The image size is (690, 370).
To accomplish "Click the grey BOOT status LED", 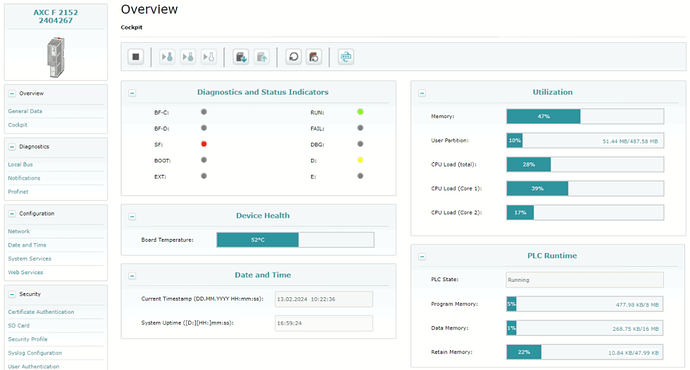I will coord(204,160).
